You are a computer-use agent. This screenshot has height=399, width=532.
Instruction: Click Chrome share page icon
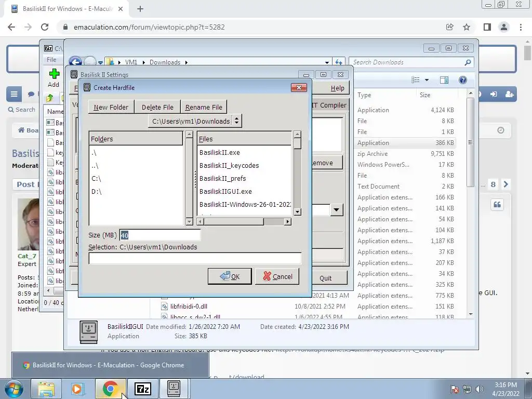(x=450, y=27)
